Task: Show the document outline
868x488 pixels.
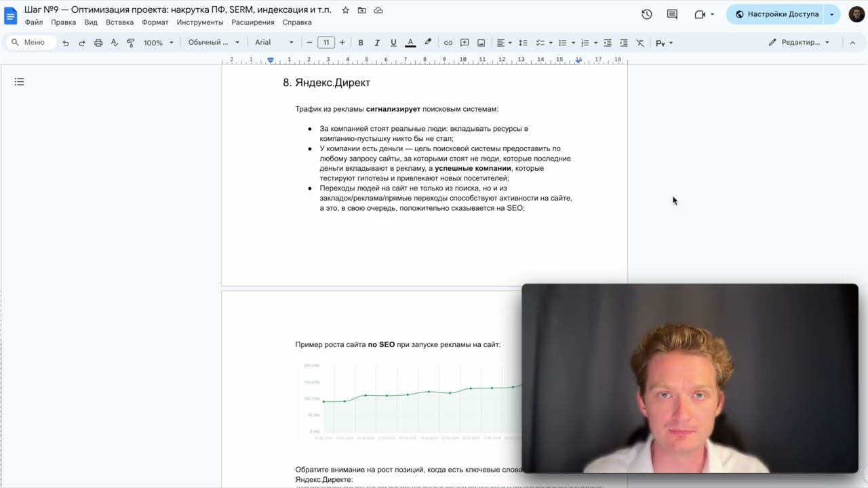Action: [19, 82]
